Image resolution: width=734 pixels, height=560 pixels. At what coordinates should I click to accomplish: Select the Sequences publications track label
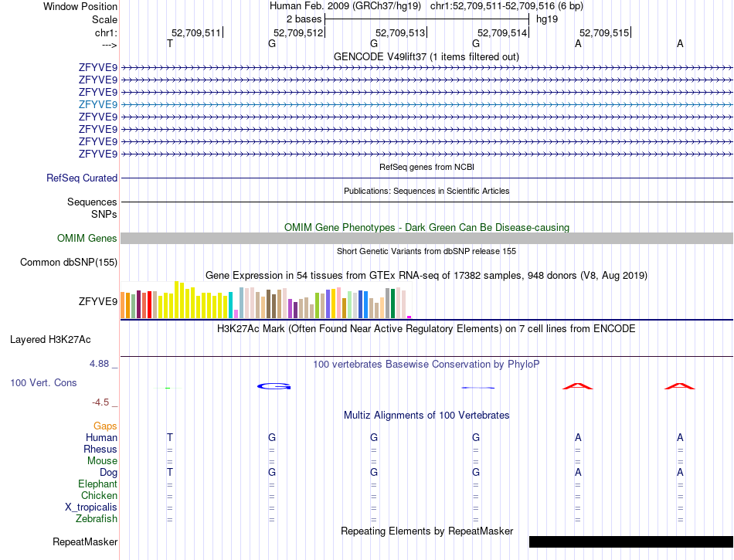click(x=92, y=202)
